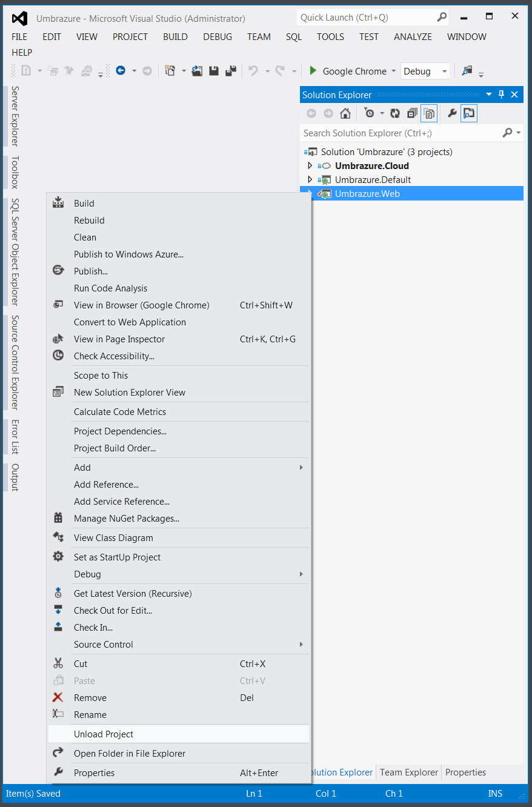Toggle Preview Selected Items button
Screen dimensions: 532x807
pos(469,113)
